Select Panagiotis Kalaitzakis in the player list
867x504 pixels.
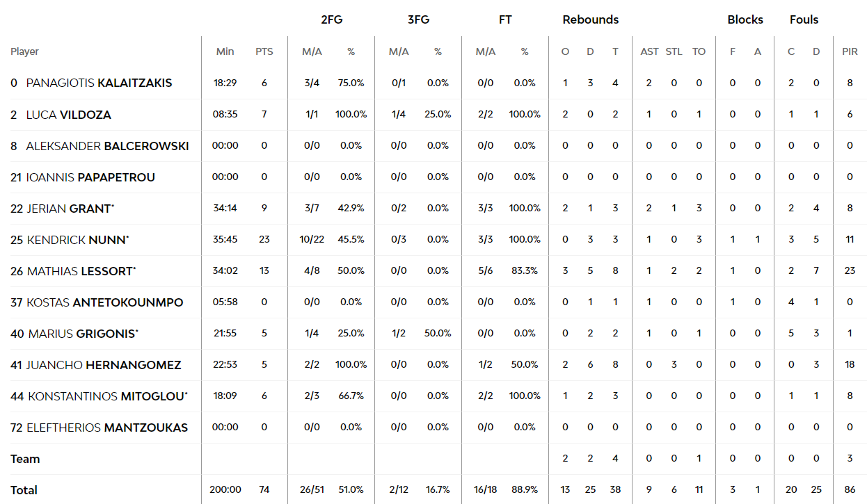coord(99,83)
